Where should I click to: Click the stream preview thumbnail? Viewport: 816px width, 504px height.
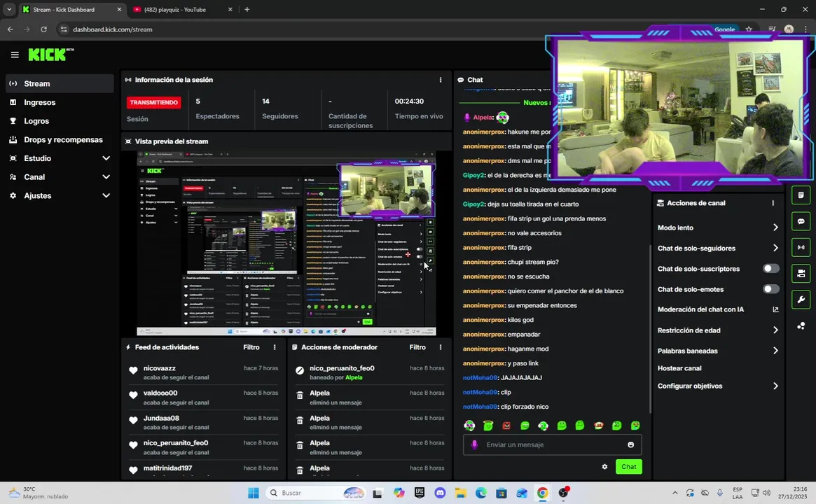click(x=286, y=244)
